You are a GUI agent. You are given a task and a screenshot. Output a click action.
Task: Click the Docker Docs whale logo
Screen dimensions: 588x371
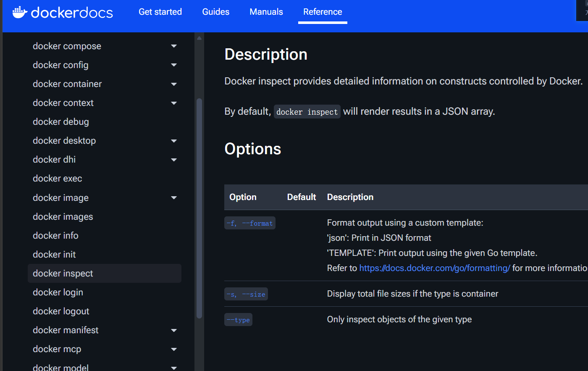(20, 13)
